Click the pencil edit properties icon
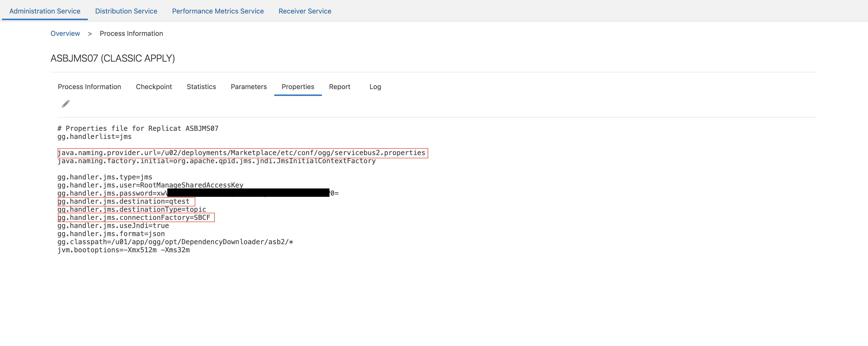 click(66, 104)
